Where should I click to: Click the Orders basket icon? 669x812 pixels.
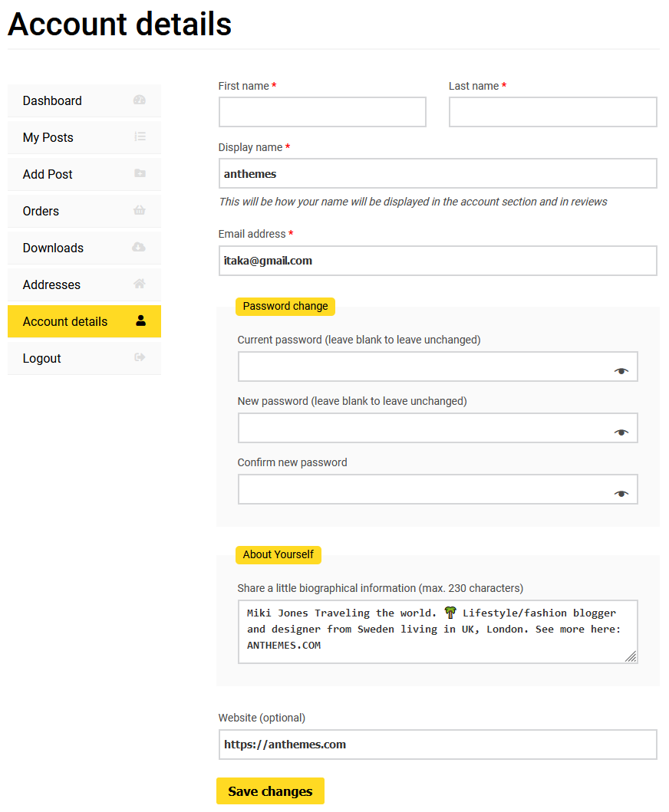click(140, 210)
